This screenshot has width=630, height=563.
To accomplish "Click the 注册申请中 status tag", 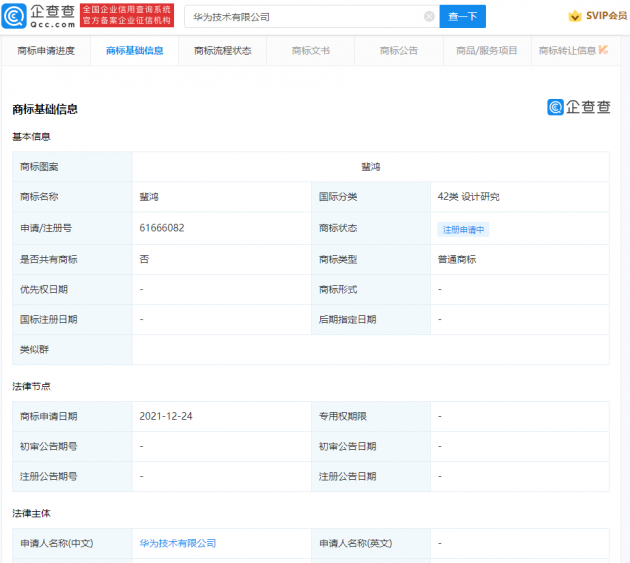I will (x=463, y=229).
